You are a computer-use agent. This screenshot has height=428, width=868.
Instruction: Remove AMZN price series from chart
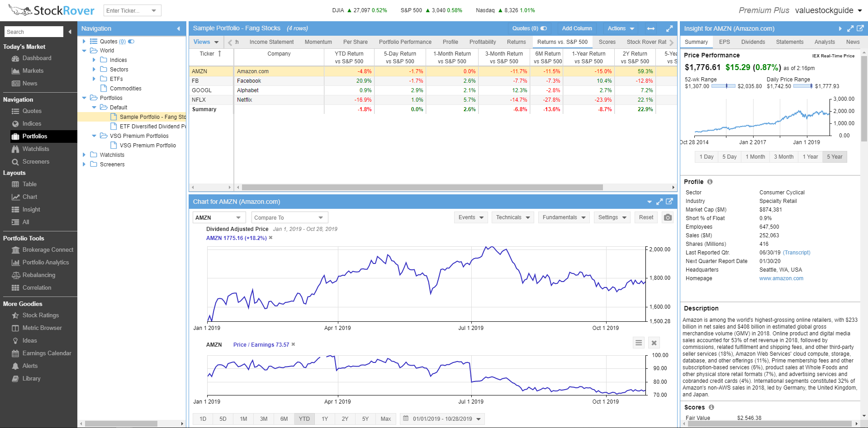tap(270, 238)
